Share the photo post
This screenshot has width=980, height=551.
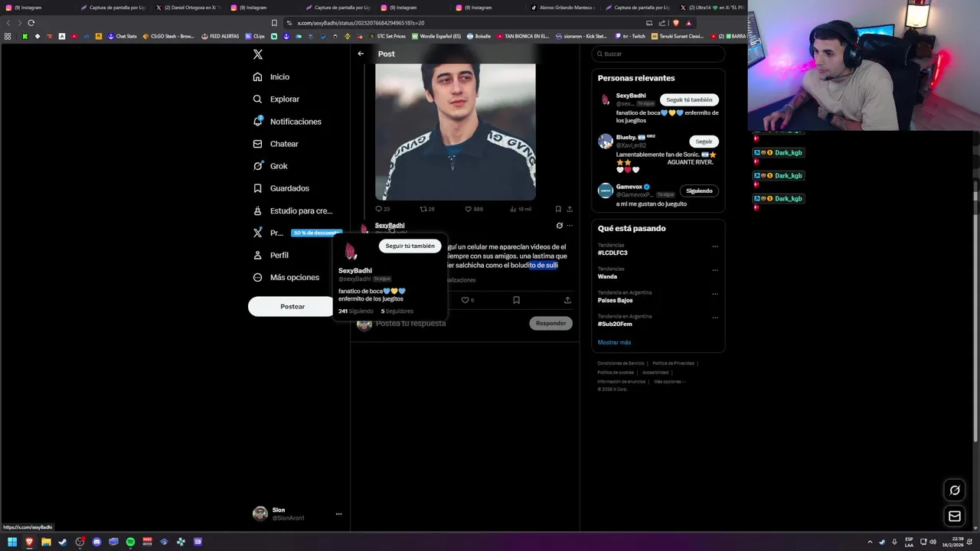tap(570, 209)
